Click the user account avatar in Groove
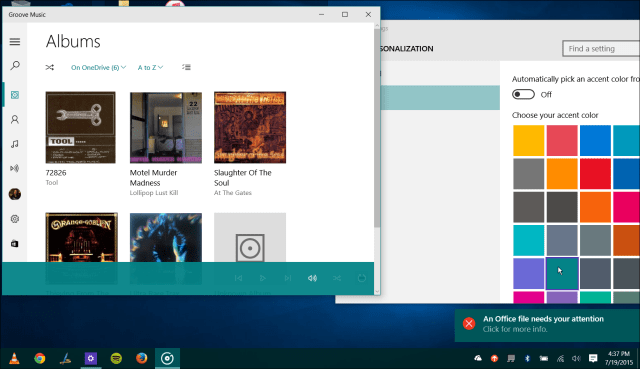640x369 pixels. [15, 194]
